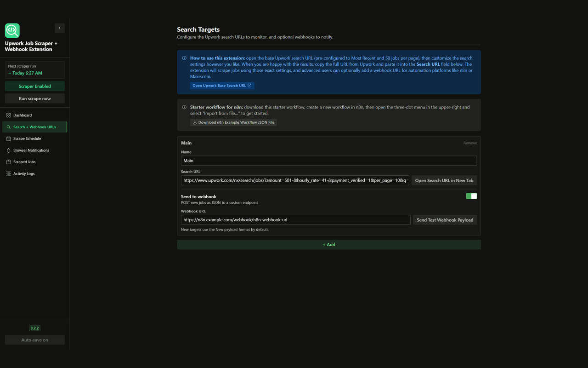Click the Search + Webhook URLs magnifier icon
This screenshot has width=588, height=368.
click(9, 127)
